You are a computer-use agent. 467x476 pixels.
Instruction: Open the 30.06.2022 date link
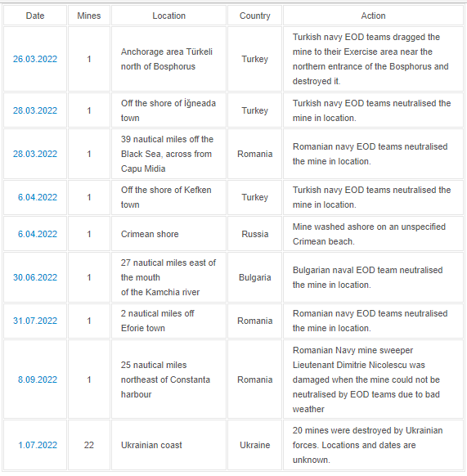pyautogui.click(x=35, y=277)
